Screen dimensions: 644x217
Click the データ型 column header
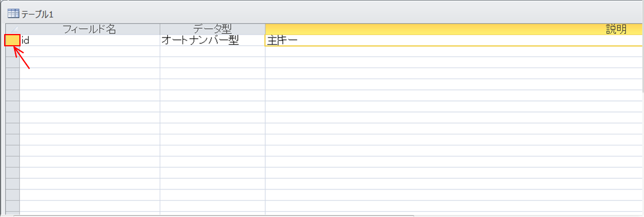(213, 29)
